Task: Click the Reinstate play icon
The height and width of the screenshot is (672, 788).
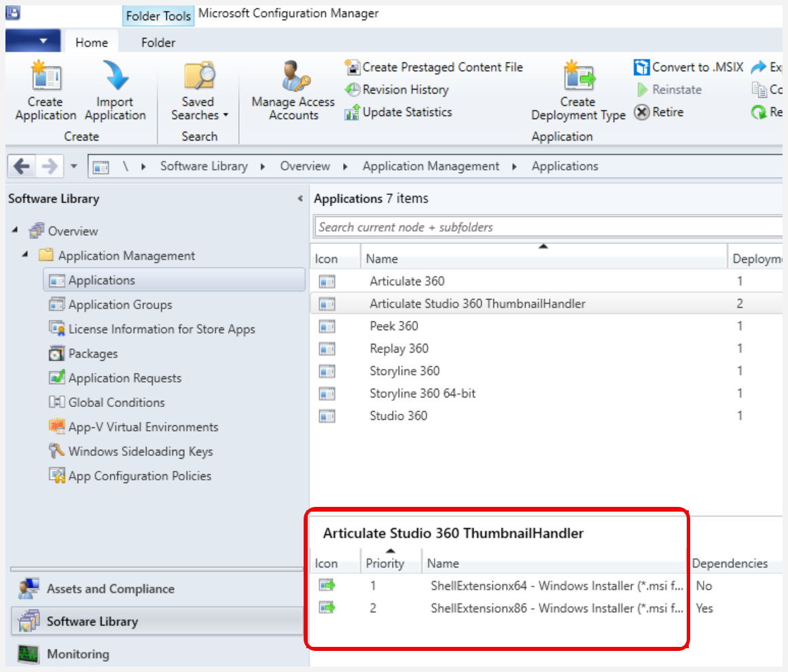Action: point(642,90)
